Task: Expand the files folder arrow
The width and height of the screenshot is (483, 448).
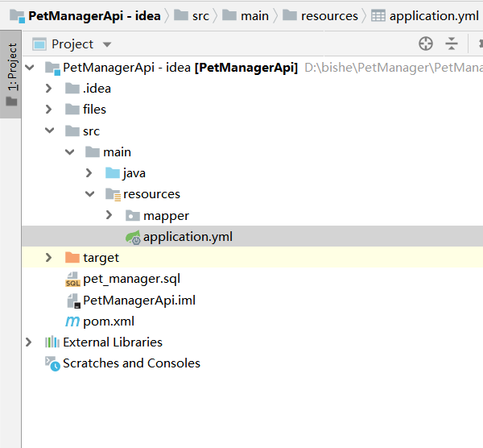Action: (50, 110)
